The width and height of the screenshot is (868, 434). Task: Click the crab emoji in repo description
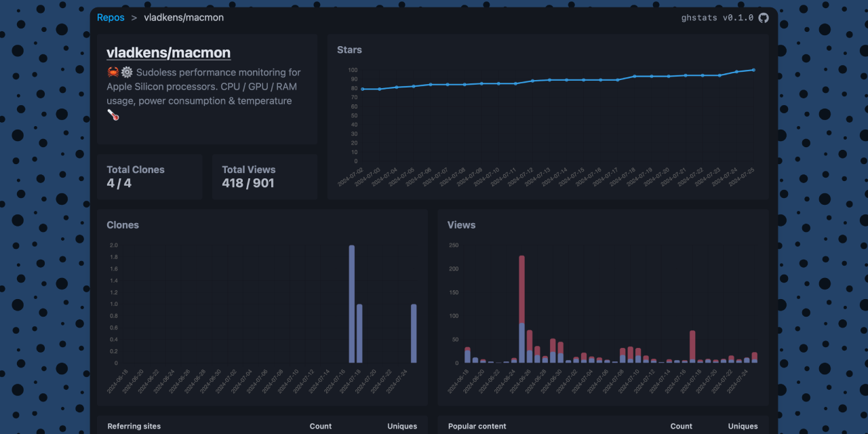(x=113, y=73)
